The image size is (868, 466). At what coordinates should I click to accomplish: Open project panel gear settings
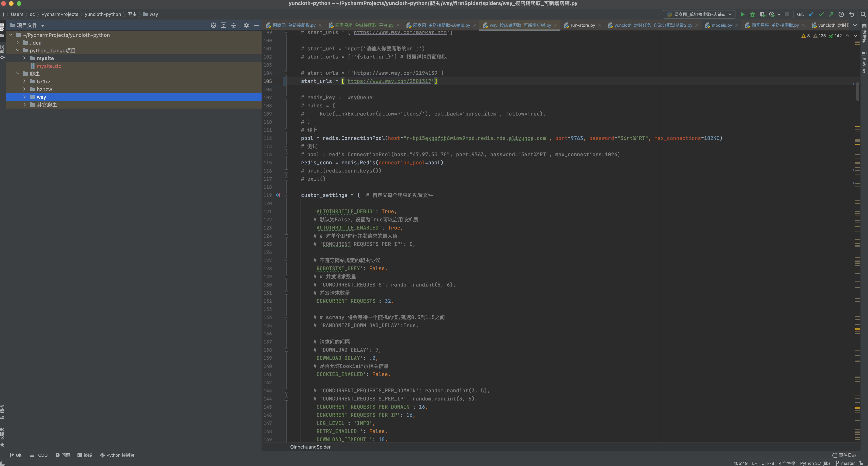[246, 25]
